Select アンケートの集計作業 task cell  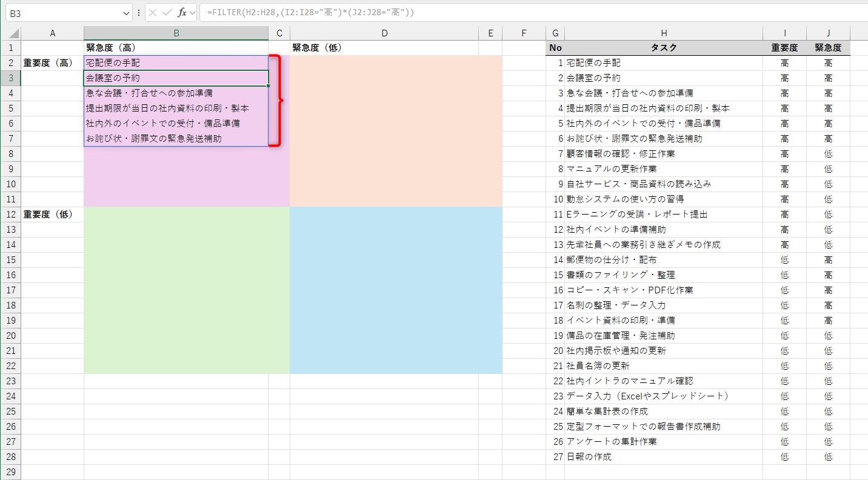coord(664,442)
